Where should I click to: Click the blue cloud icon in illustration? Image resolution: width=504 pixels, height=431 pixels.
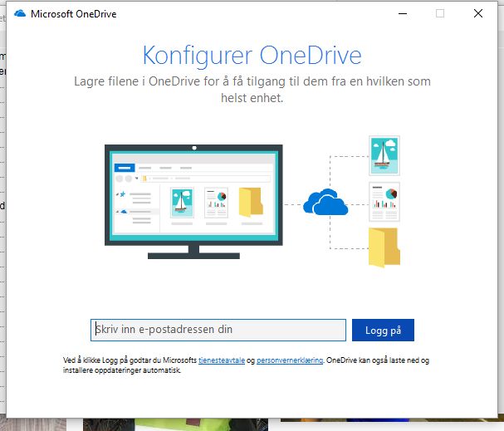(x=325, y=202)
